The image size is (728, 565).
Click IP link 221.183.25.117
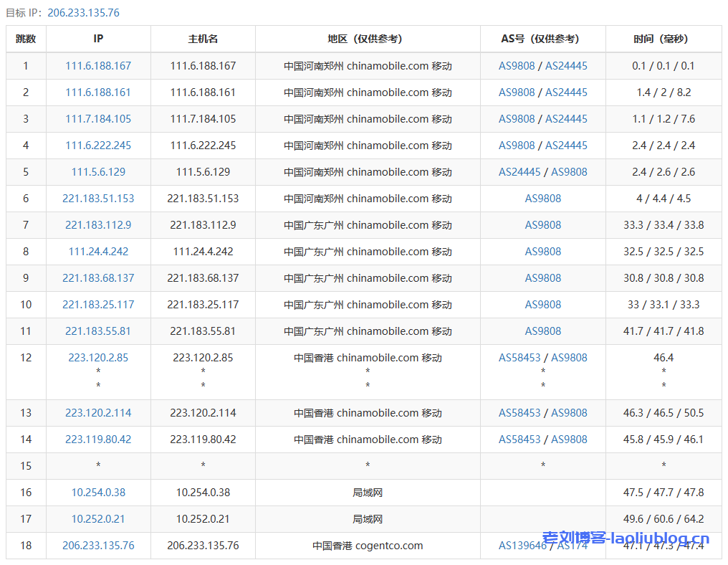click(x=98, y=305)
